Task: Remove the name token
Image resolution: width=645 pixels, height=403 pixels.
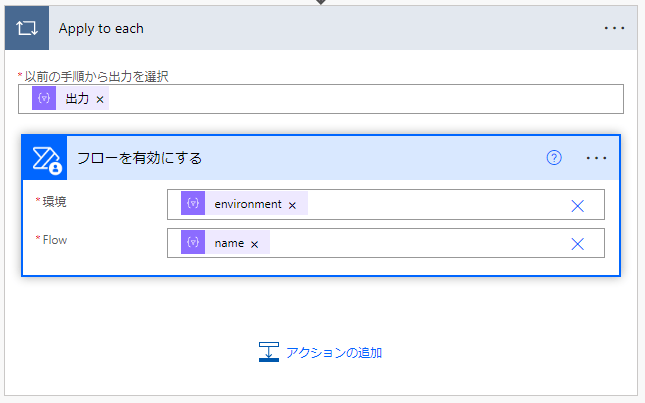Action: pyautogui.click(x=254, y=244)
